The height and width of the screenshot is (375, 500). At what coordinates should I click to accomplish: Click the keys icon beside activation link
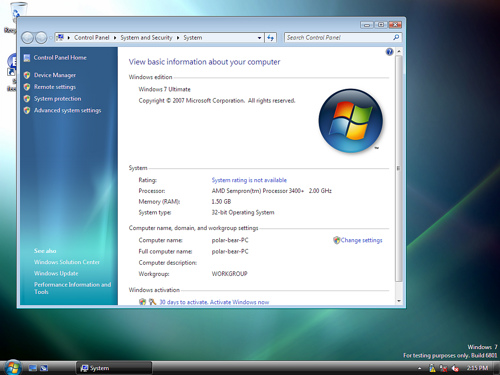[x=152, y=302]
